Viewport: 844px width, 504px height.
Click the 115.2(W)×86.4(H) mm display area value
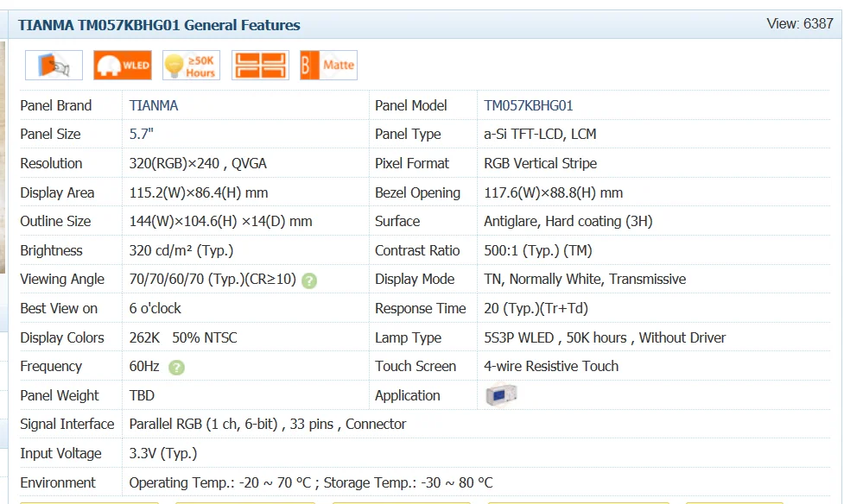coord(198,192)
